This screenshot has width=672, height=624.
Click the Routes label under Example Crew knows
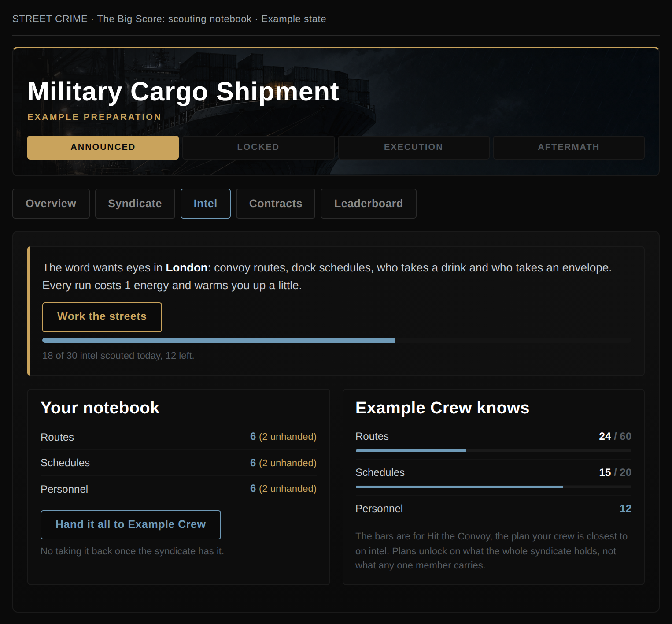372,436
